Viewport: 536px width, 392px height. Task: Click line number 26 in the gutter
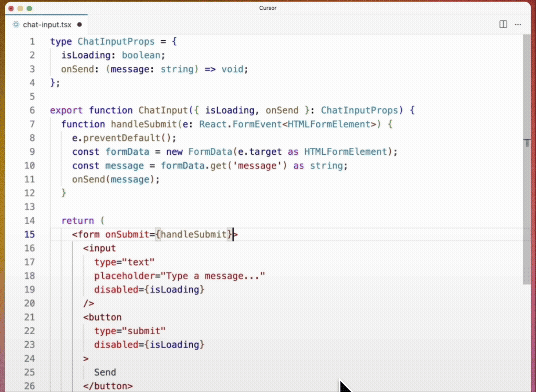pos(29,386)
